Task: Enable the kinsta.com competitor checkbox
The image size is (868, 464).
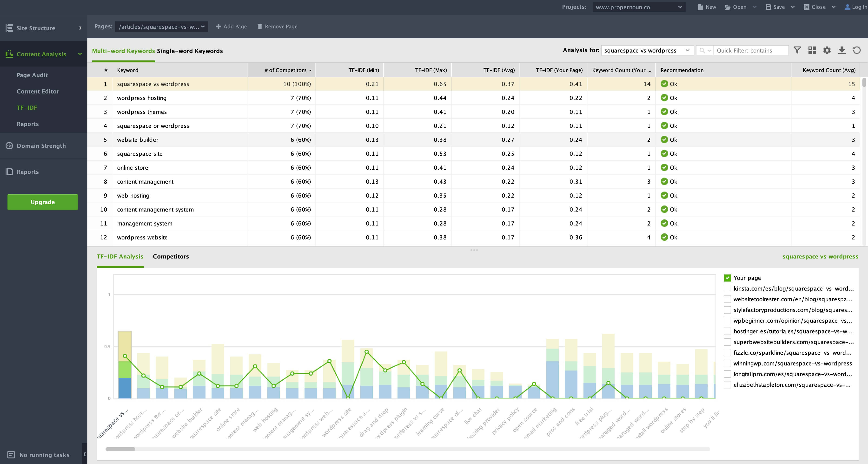Action: click(x=728, y=288)
